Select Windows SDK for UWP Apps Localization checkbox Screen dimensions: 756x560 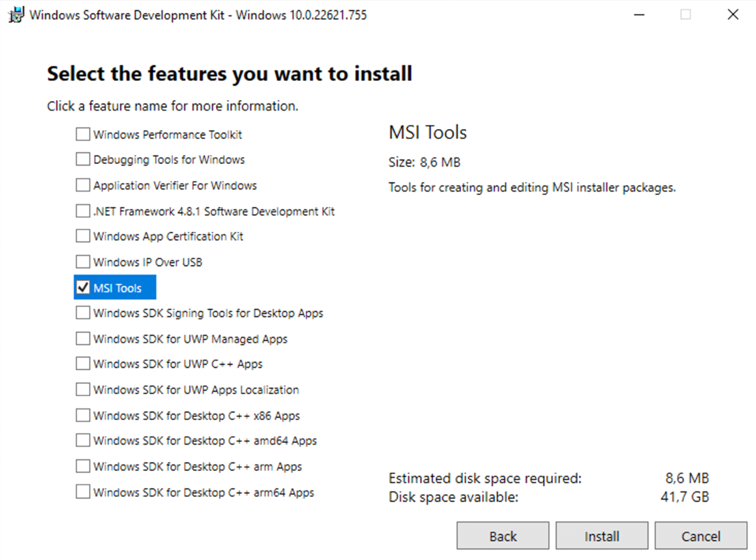coord(83,390)
